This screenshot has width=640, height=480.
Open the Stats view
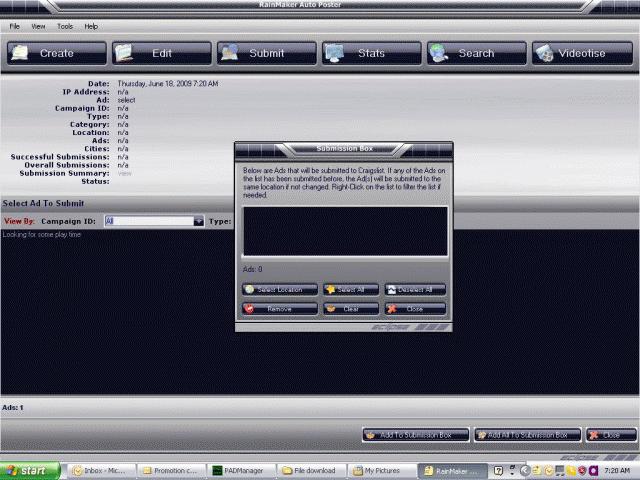[371, 53]
